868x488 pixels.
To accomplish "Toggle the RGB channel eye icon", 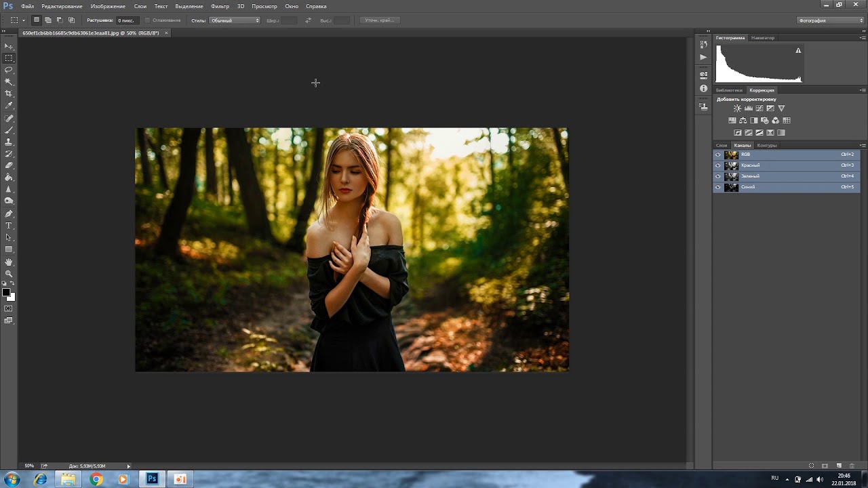I will [718, 155].
